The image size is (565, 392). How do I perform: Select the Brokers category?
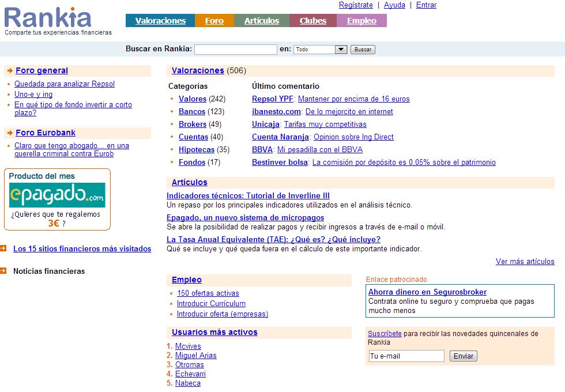coord(193,125)
